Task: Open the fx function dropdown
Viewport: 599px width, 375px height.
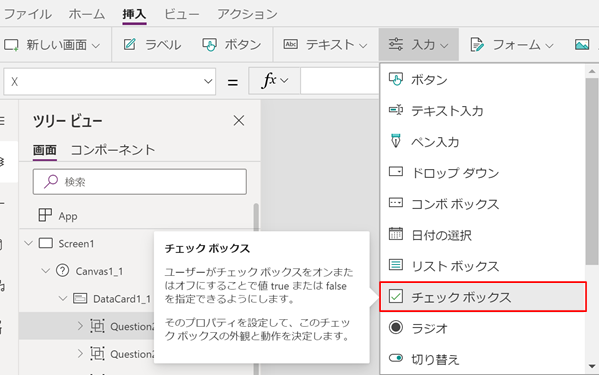Action: [x=274, y=81]
